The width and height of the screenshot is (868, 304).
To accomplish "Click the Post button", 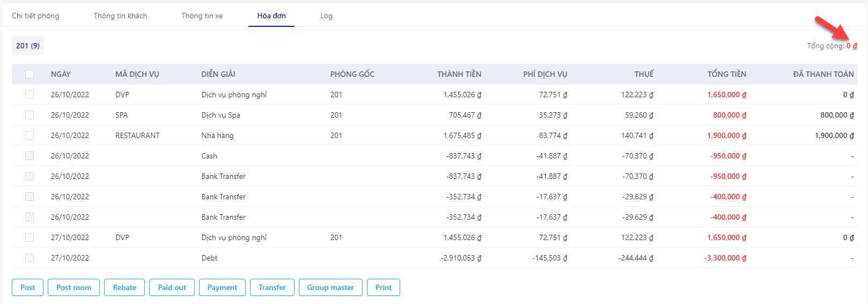I will (27, 287).
